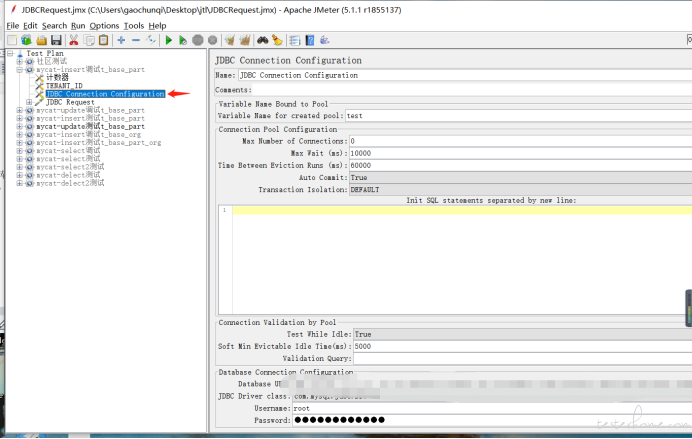Expand all nodes with the plus icon
692x439 pixels.
pos(121,40)
